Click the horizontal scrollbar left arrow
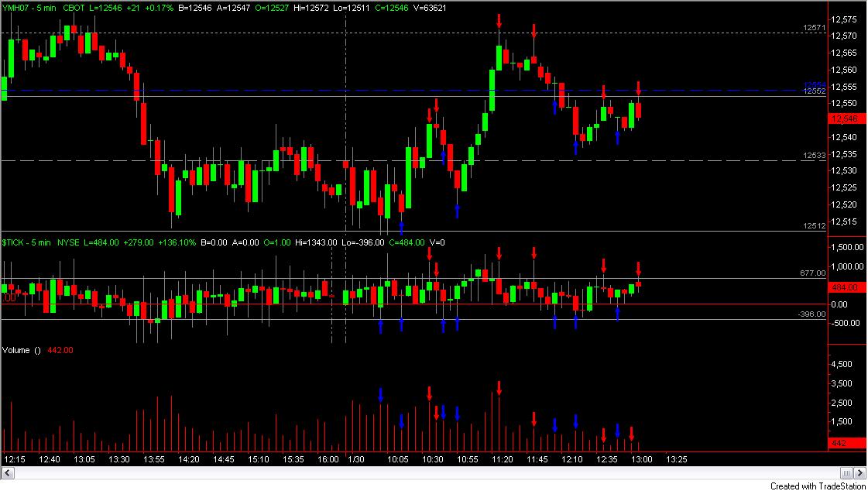Screen dimensions: 868x491 pyautogui.click(x=8, y=473)
